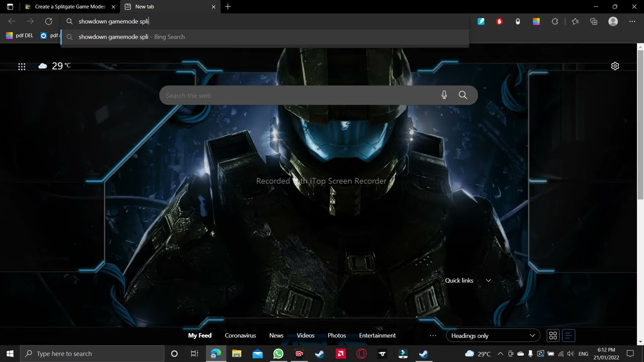
Task: Go forward to next page
Action: pyautogui.click(x=30, y=21)
